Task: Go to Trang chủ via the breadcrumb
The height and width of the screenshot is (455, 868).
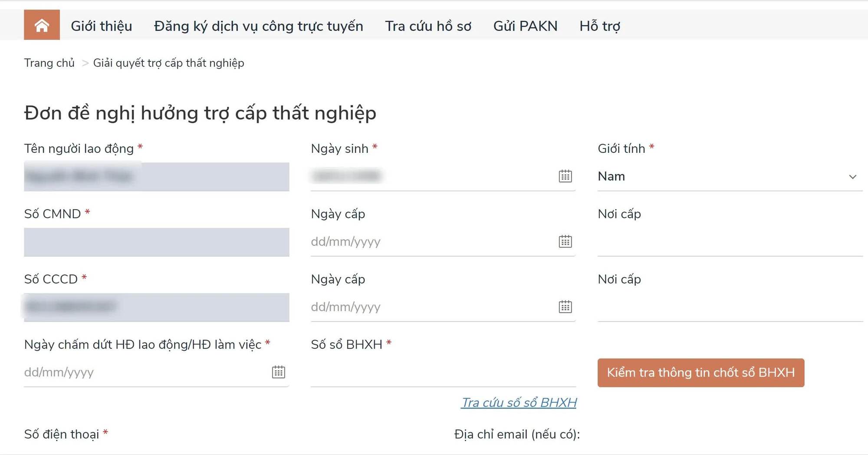Action: [x=49, y=63]
